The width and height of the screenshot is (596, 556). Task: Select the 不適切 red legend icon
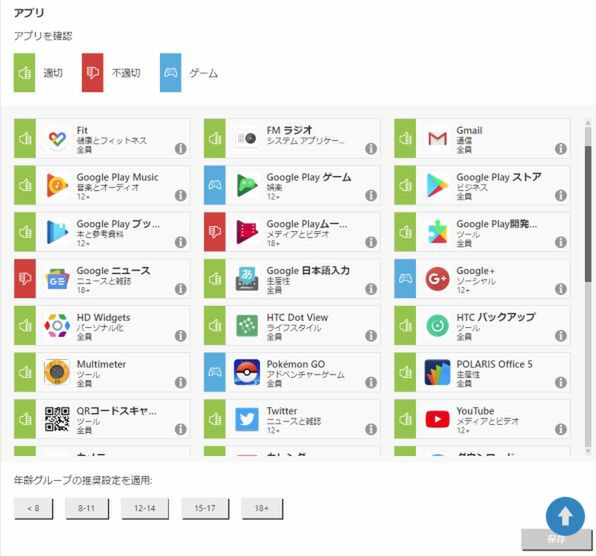coord(92,73)
